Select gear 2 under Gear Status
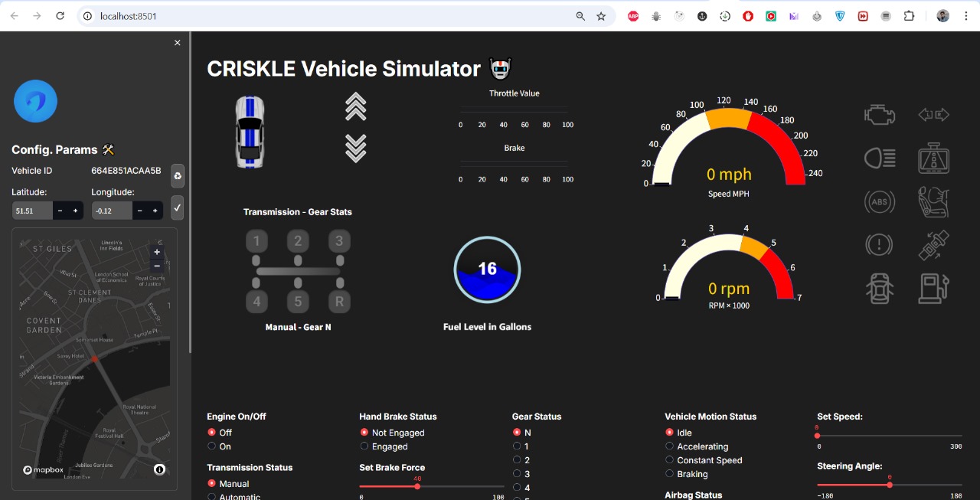Image resolution: width=980 pixels, height=500 pixels. (517, 460)
